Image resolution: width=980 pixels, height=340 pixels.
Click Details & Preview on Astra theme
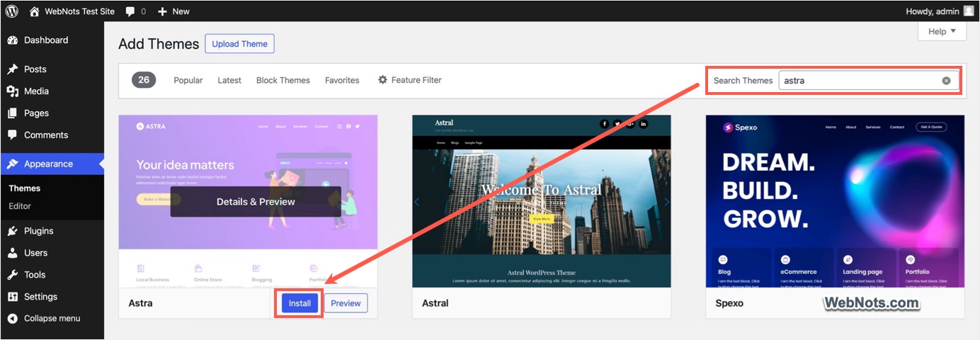click(x=256, y=202)
